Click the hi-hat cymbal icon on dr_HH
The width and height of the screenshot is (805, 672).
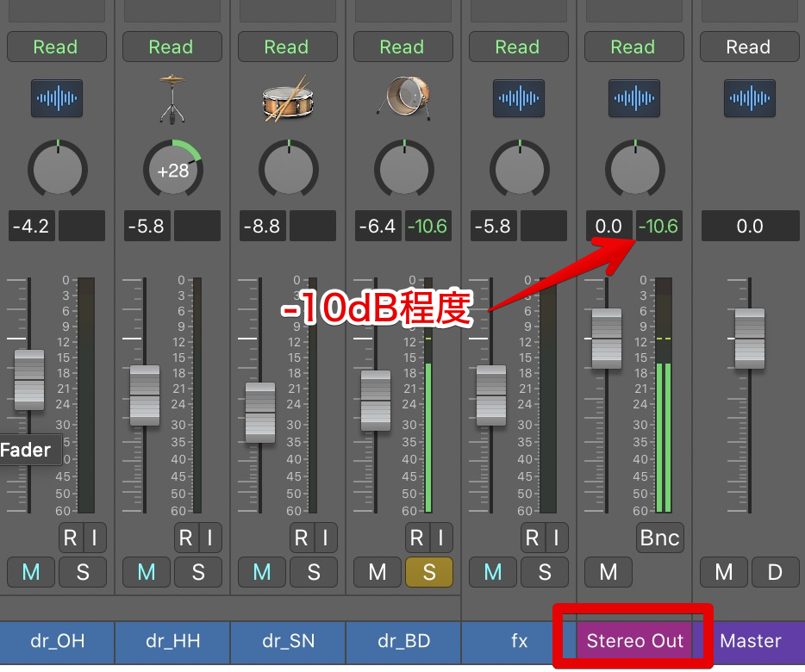coord(172,97)
